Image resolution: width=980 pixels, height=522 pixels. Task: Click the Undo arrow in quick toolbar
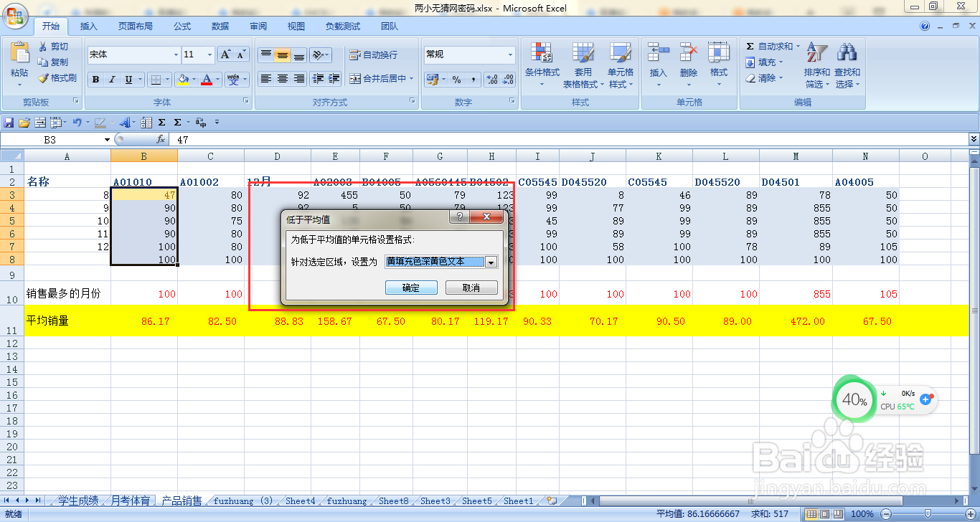(76, 123)
